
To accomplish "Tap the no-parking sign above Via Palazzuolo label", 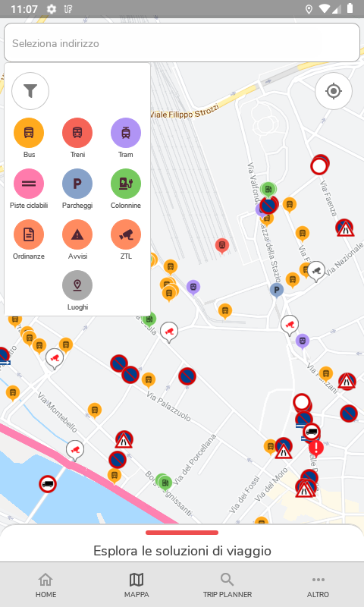I will pyautogui.click(x=187, y=376).
